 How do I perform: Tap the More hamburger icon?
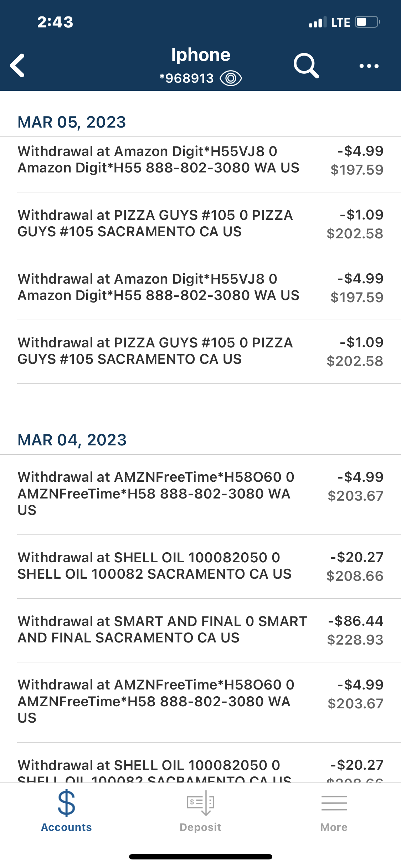tap(334, 803)
